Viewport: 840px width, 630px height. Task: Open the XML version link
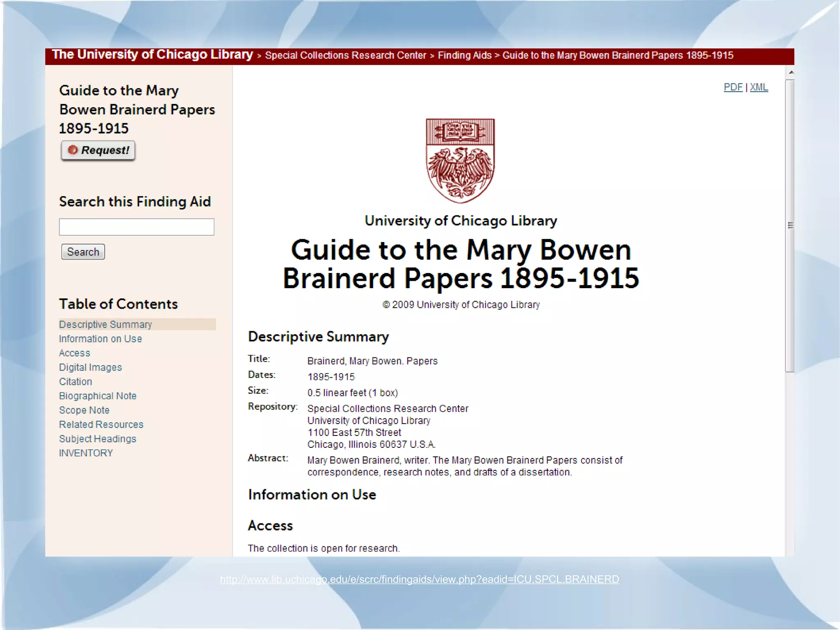tap(759, 87)
